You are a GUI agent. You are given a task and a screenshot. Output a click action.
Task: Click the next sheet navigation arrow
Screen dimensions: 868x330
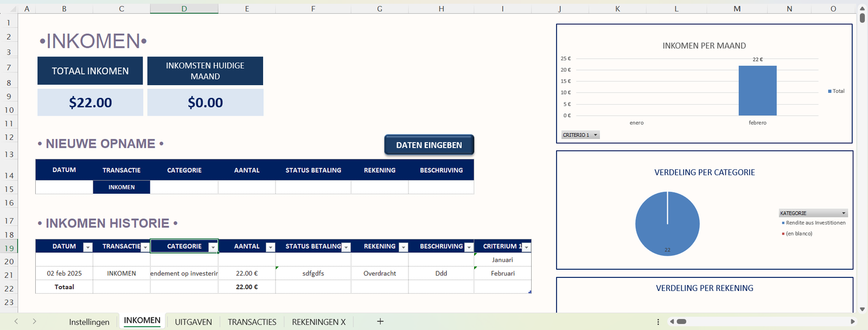click(x=34, y=321)
